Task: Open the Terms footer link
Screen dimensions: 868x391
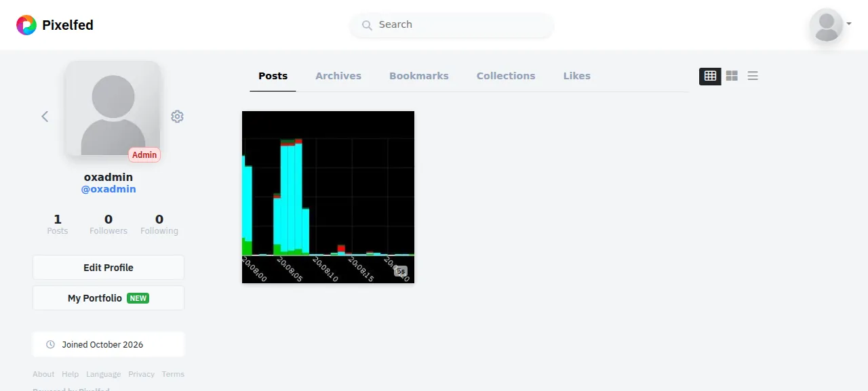Action: (173, 374)
